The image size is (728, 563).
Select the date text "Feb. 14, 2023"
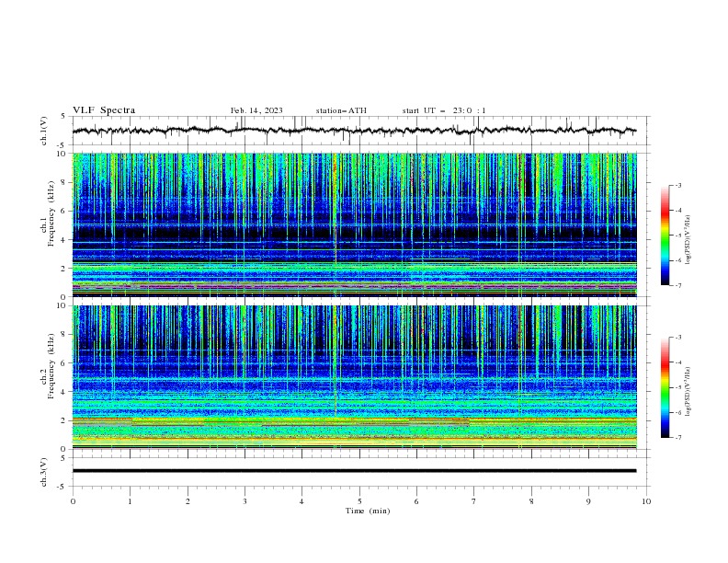(x=256, y=110)
